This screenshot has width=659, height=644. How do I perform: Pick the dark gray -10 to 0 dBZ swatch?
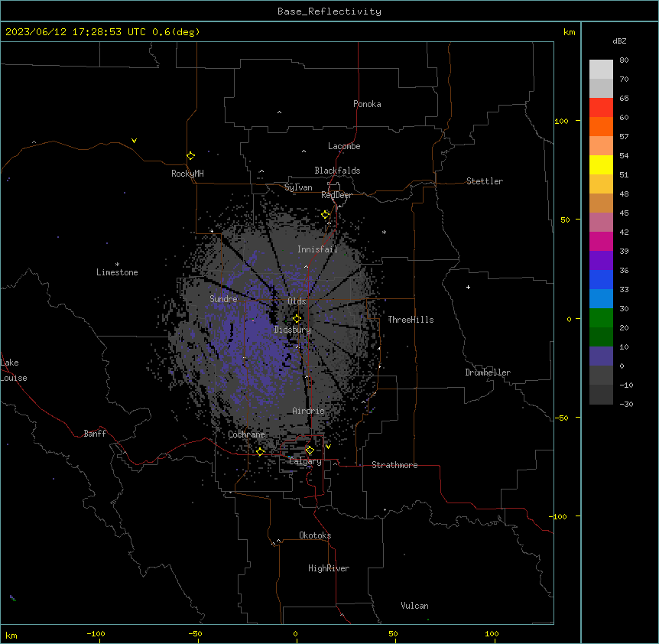601,376
